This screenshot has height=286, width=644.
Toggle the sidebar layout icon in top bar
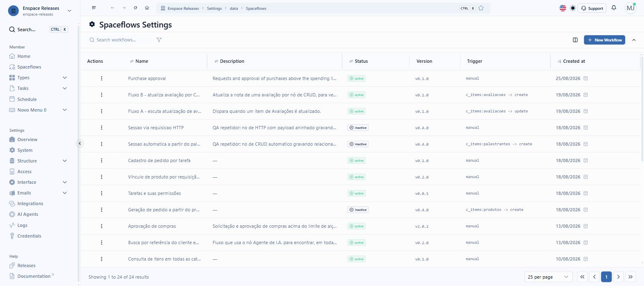(94, 8)
